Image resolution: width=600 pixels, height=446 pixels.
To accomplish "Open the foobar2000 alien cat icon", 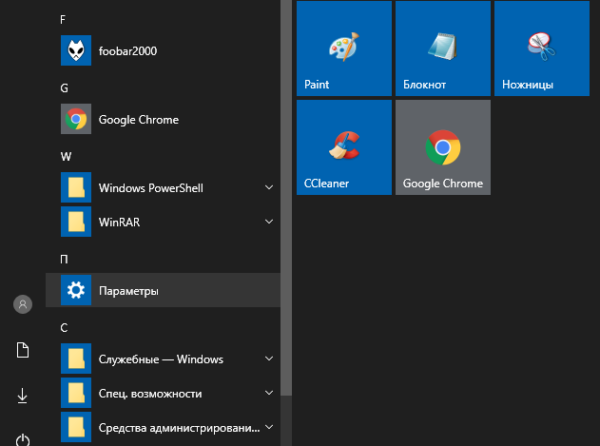I will click(x=76, y=50).
